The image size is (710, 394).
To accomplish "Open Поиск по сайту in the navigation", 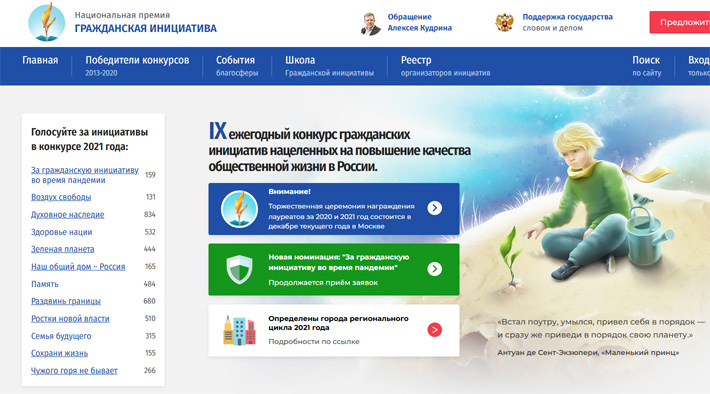I will click(x=646, y=66).
